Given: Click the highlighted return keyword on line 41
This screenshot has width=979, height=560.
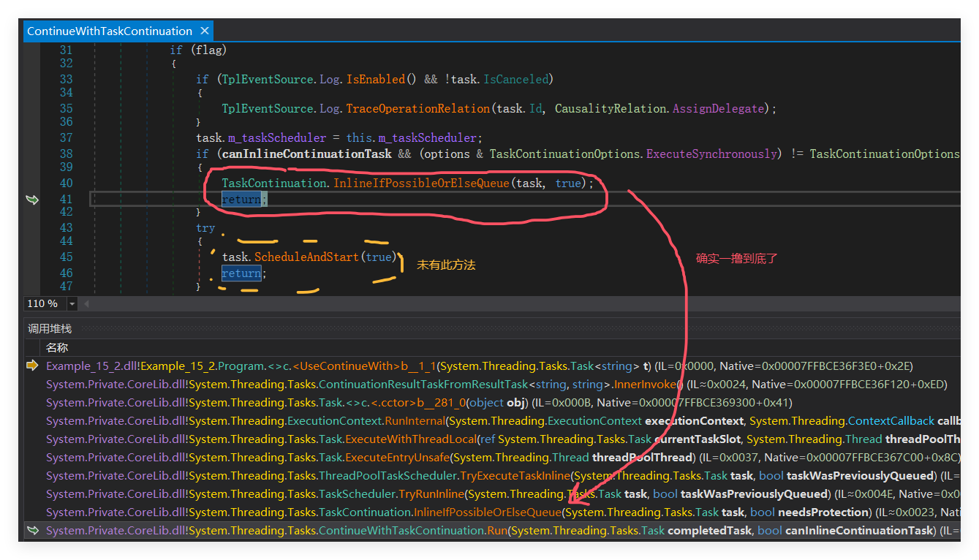Looking at the screenshot, I should [x=241, y=200].
